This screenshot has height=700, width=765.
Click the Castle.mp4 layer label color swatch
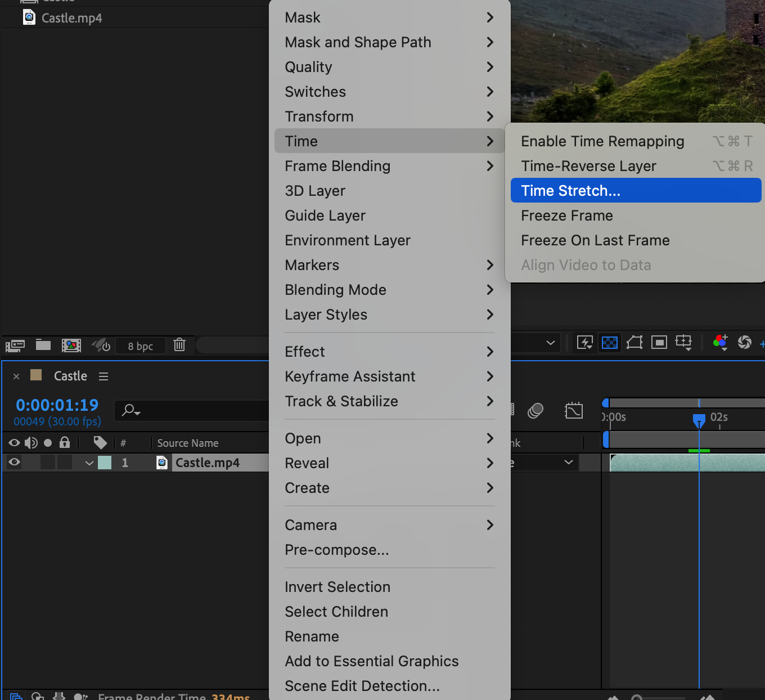coord(105,463)
